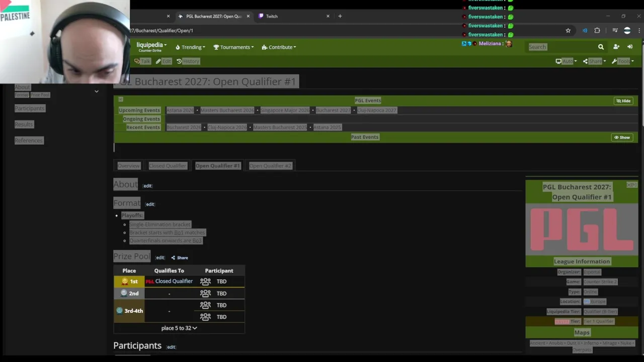
Task: Expand places 5 to 32 in the prize pool
Action: tap(179, 328)
